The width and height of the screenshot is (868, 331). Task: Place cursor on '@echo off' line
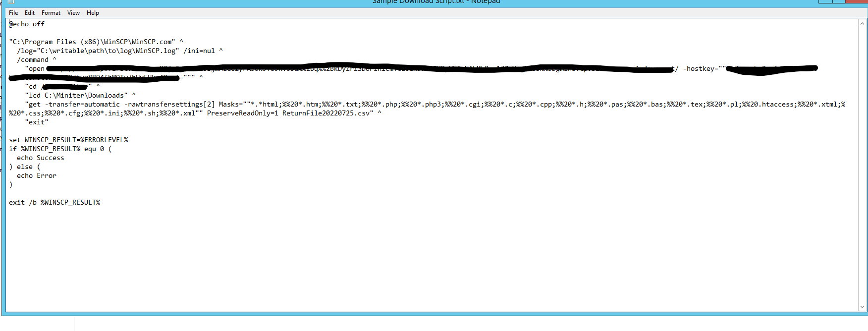(27, 24)
